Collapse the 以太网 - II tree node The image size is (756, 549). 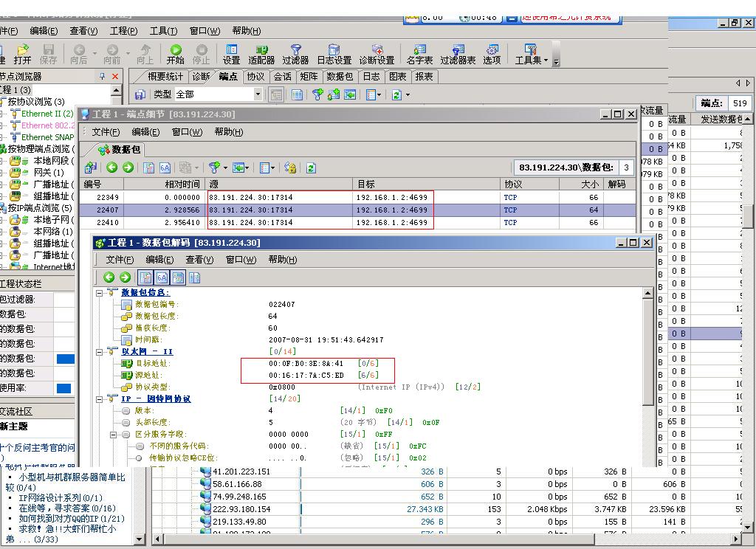[100, 352]
